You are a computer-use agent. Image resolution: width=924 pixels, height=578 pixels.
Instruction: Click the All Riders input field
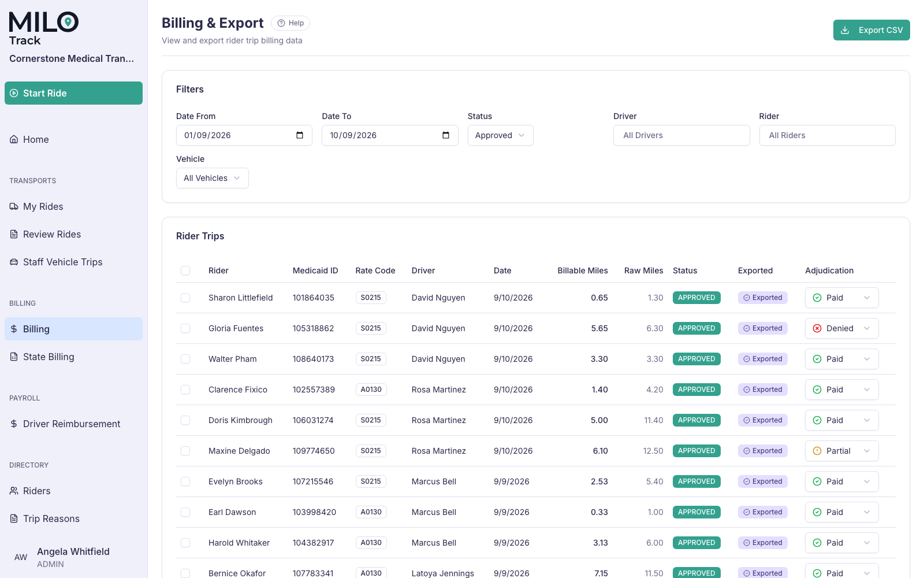click(x=827, y=135)
